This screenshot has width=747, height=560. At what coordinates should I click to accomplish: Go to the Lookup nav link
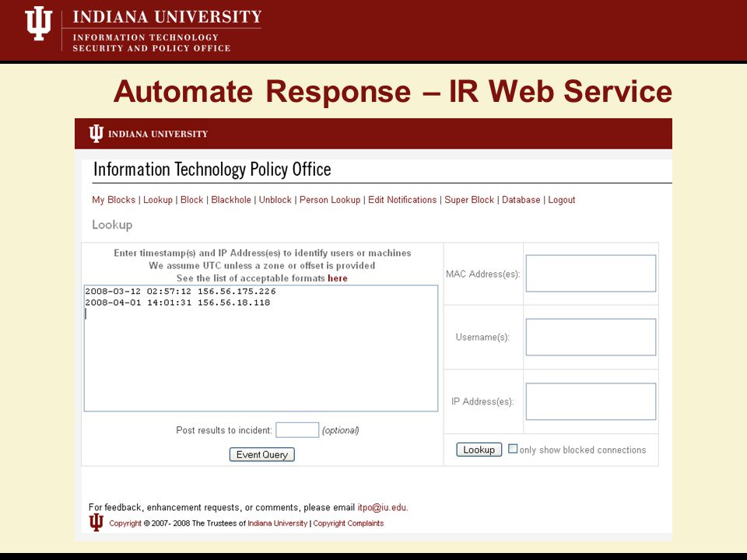pyautogui.click(x=158, y=200)
